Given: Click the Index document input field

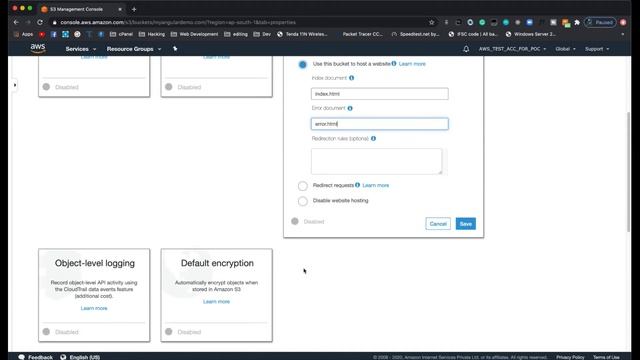Looking at the screenshot, I should pos(380,94).
